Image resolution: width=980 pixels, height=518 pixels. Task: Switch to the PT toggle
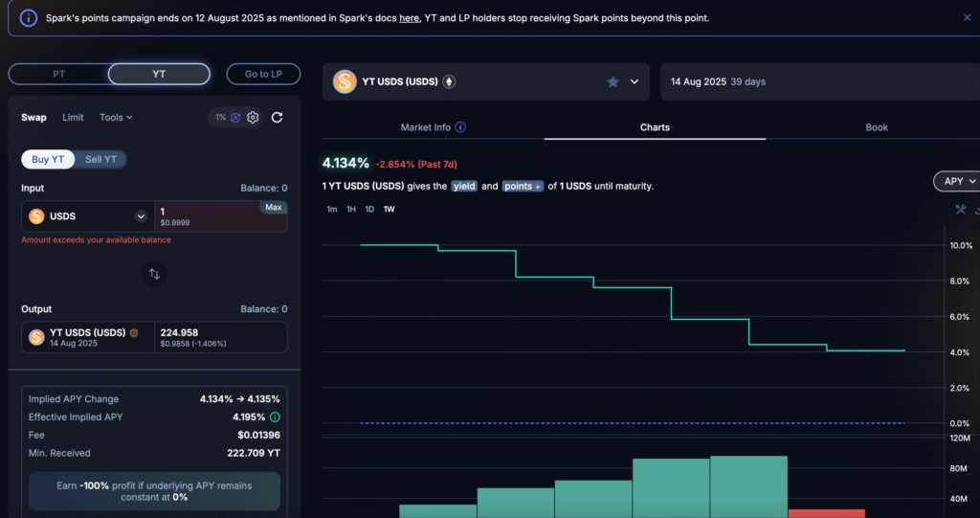coord(58,74)
